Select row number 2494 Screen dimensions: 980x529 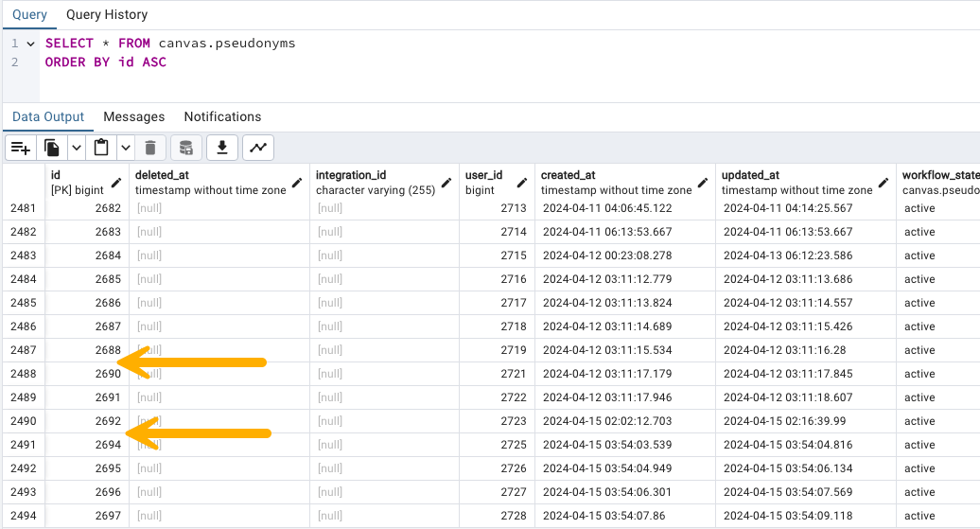point(23,516)
